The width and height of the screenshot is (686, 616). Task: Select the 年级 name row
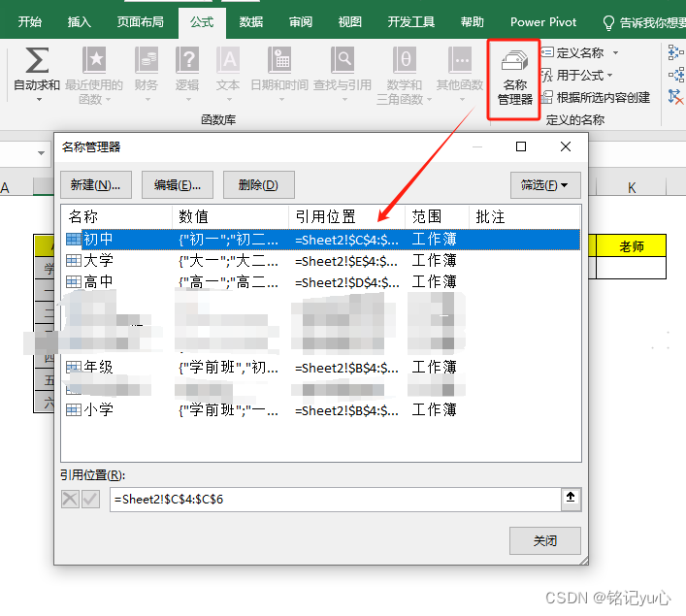tap(322, 367)
